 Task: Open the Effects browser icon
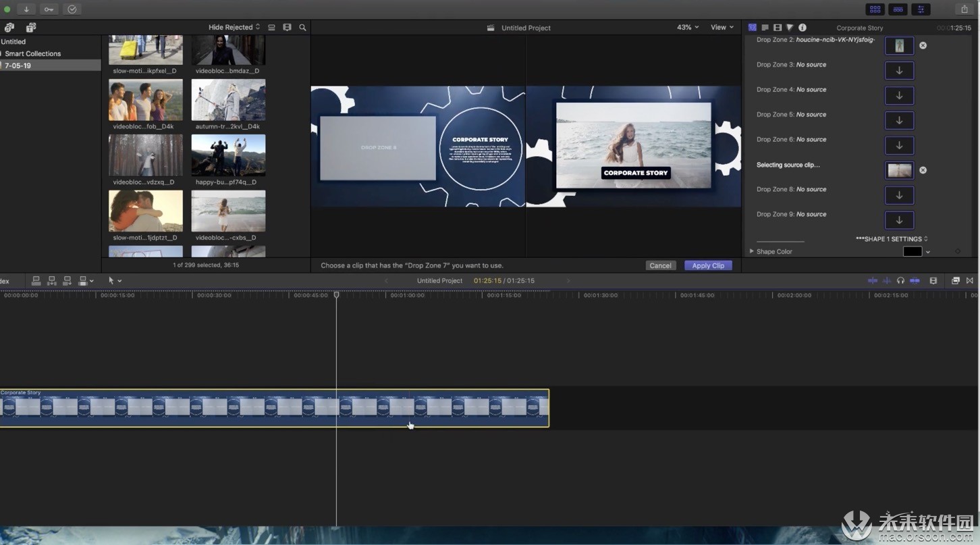coord(956,280)
